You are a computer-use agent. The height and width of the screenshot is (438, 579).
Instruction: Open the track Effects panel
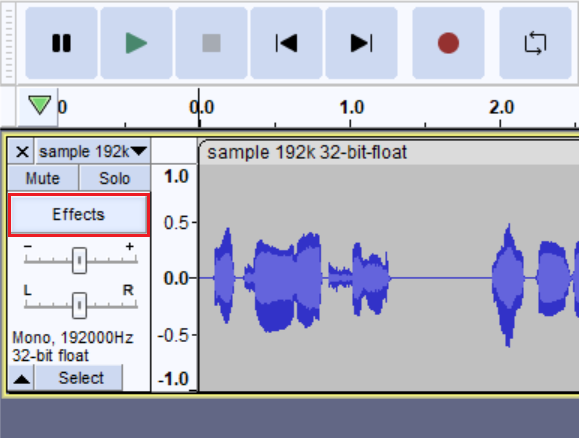point(79,215)
